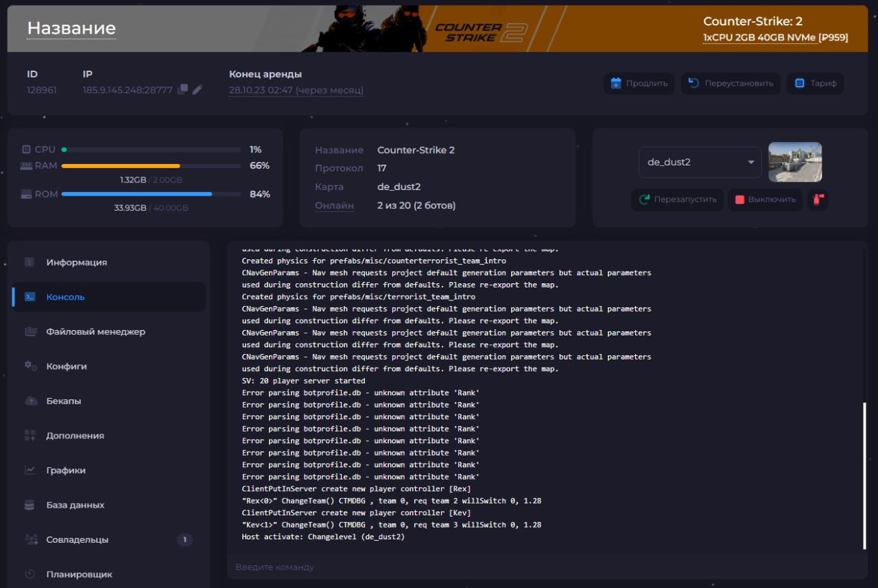This screenshot has height=588, width=878.
Task: Open the Совладельцы section
Action: coord(109,539)
